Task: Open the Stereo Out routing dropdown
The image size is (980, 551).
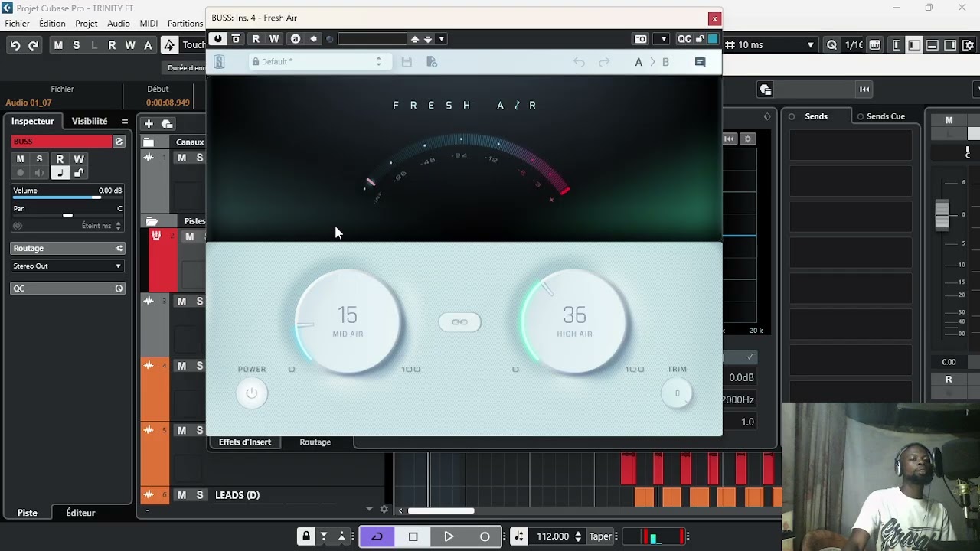Action: (67, 266)
